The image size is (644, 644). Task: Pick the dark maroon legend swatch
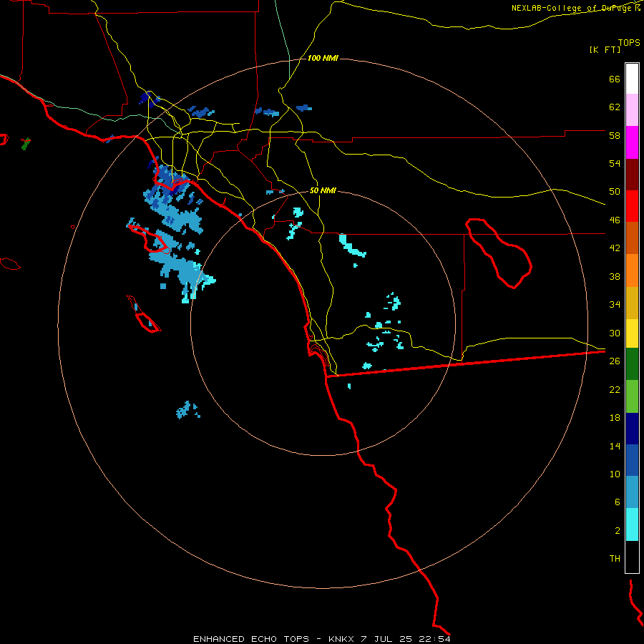[632, 175]
